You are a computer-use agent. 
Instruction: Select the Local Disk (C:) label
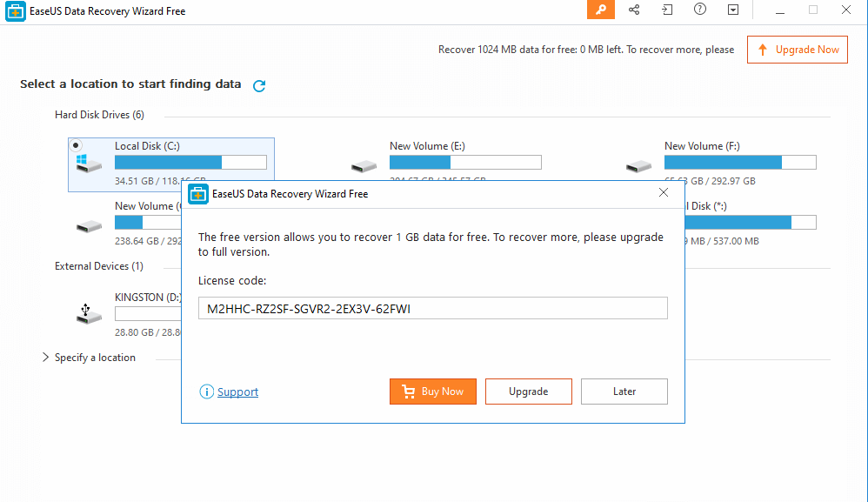click(x=147, y=146)
